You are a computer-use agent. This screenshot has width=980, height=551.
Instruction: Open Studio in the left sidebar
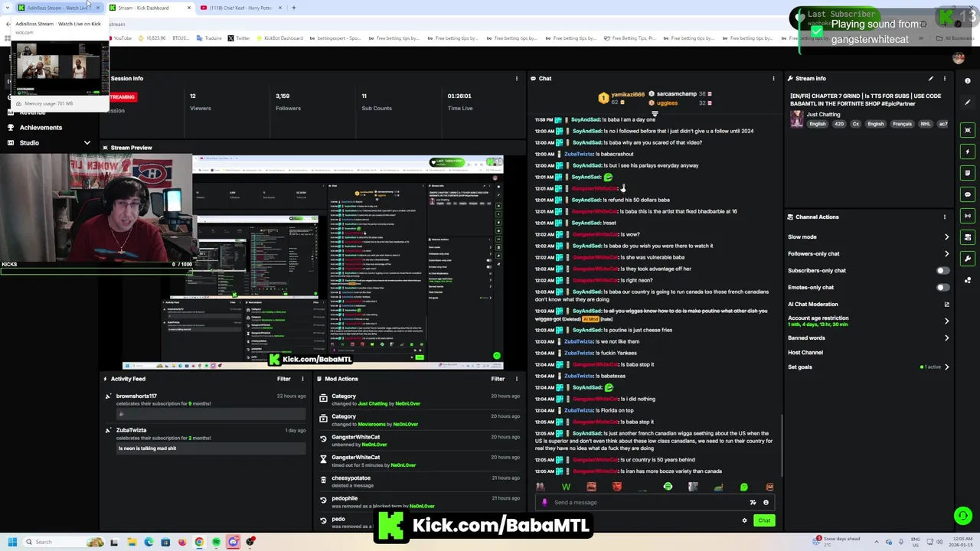click(x=29, y=143)
